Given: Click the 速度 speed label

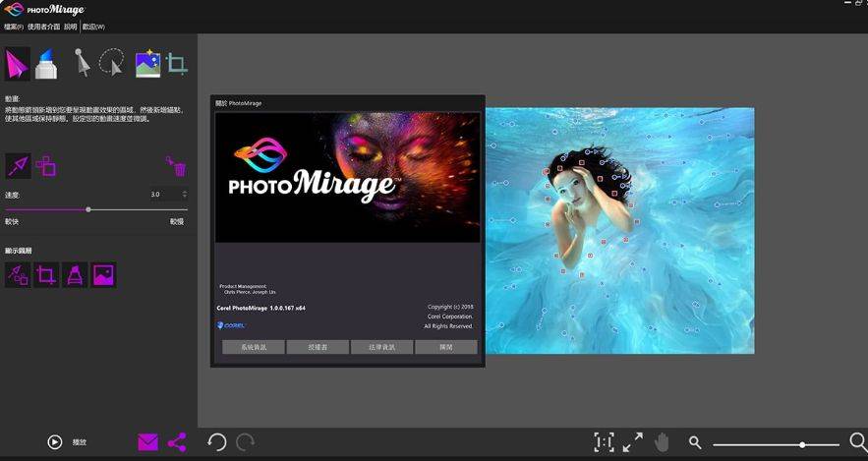Looking at the screenshot, I should click(12, 196).
